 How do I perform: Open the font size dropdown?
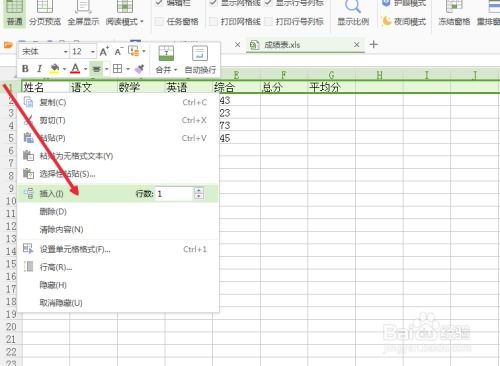(x=93, y=52)
